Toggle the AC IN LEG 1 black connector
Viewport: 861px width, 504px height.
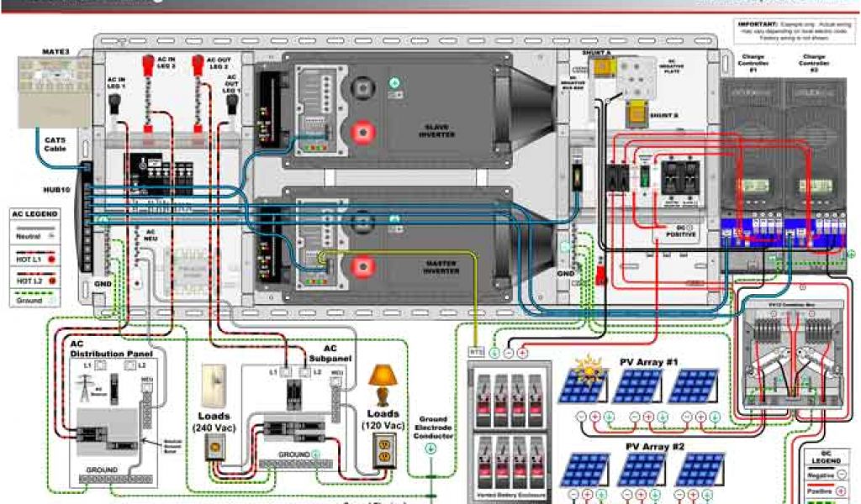click(116, 103)
